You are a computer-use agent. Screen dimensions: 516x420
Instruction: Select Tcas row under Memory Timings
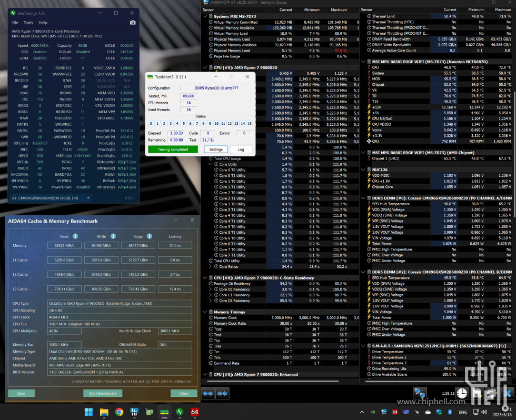[280, 329]
